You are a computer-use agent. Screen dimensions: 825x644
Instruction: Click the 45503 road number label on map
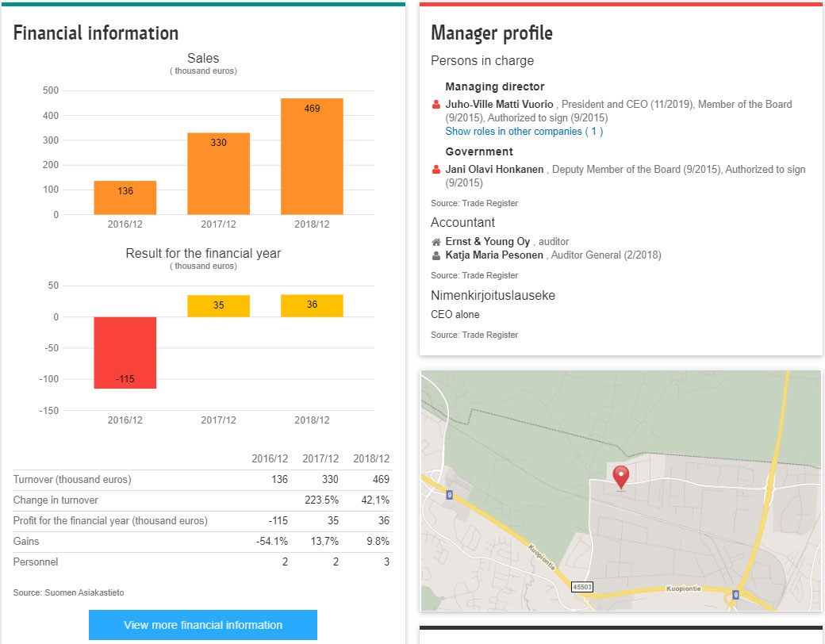[x=581, y=587]
